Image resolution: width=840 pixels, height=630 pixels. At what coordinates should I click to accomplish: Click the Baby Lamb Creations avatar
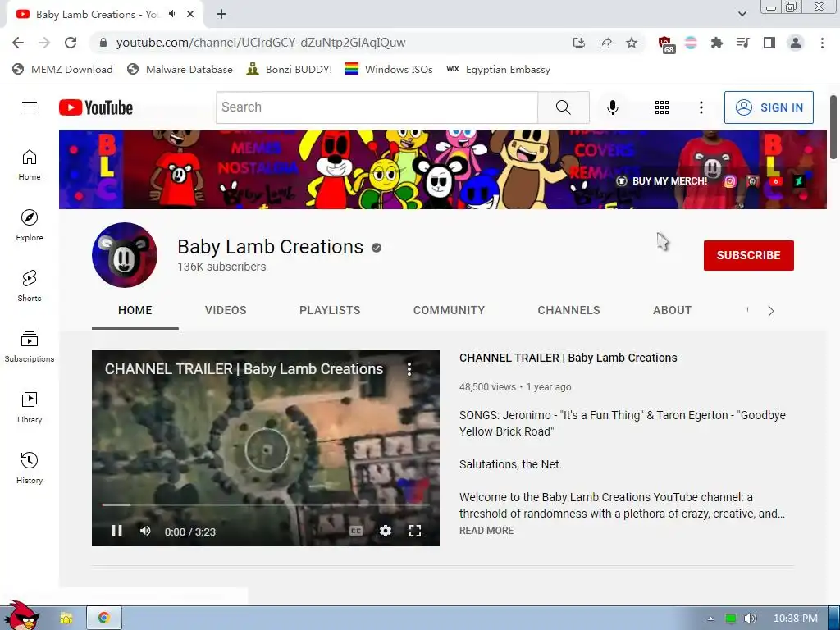[125, 255]
